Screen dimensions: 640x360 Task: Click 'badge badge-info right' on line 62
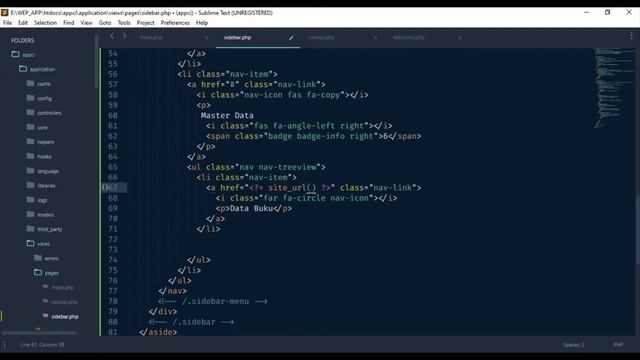tap(321, 136)
